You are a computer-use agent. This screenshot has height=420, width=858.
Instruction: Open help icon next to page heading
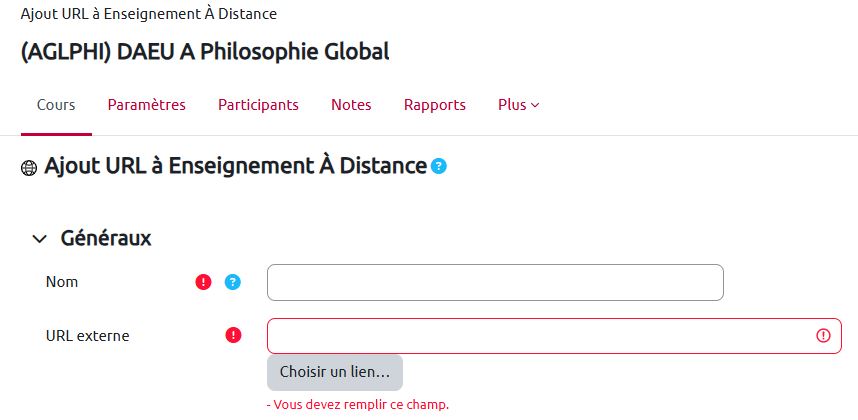(x=438, y=166)
